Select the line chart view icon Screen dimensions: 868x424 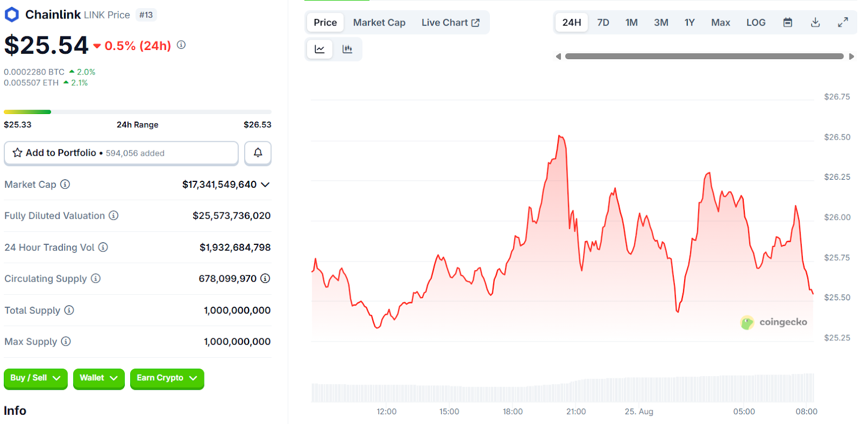320,49
